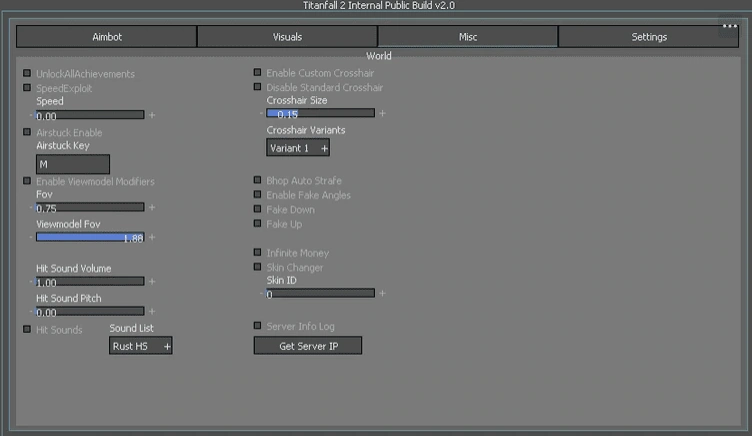Switch to the Aimbot tab
This screenshot has width=752, height=436.
[106, 37]
